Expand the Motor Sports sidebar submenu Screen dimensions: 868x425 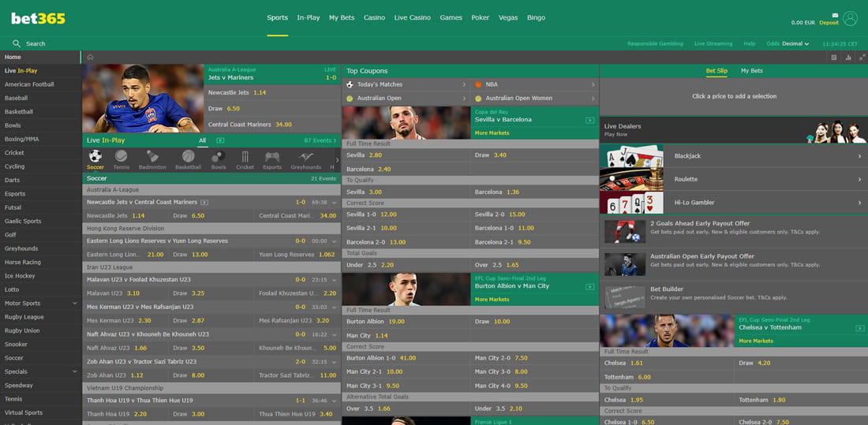(x=75, y=304)
